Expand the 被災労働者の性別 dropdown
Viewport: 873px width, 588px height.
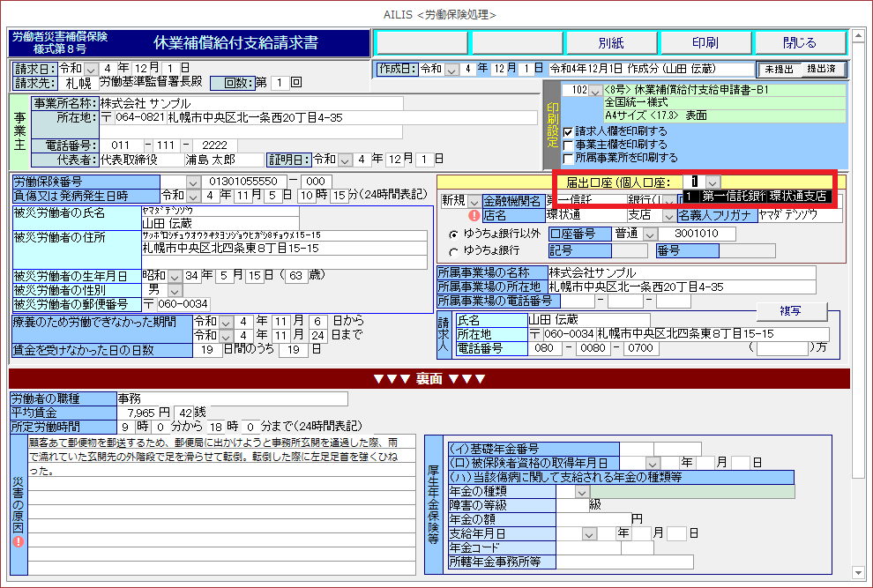(174, 290)
